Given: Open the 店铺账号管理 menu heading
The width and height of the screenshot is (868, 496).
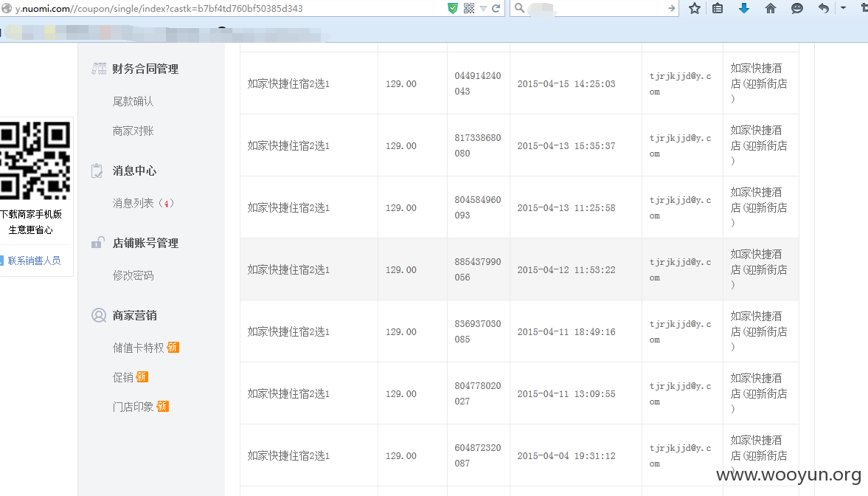Looking at the screenshot, I should (x=145, y=244).
